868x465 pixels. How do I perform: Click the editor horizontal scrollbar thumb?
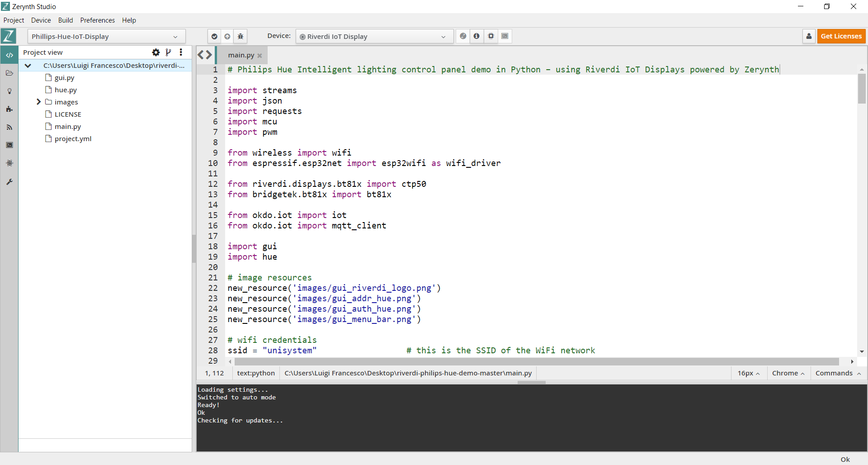(537, 361)
